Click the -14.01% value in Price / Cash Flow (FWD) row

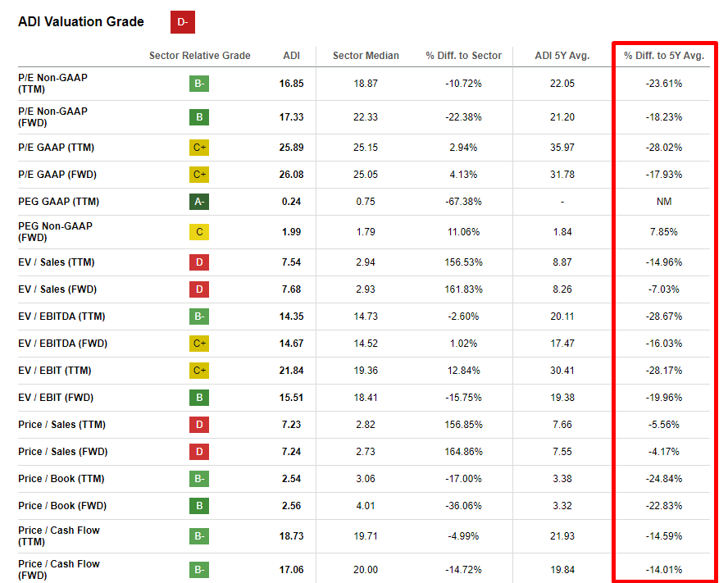(x=664, y=570)
